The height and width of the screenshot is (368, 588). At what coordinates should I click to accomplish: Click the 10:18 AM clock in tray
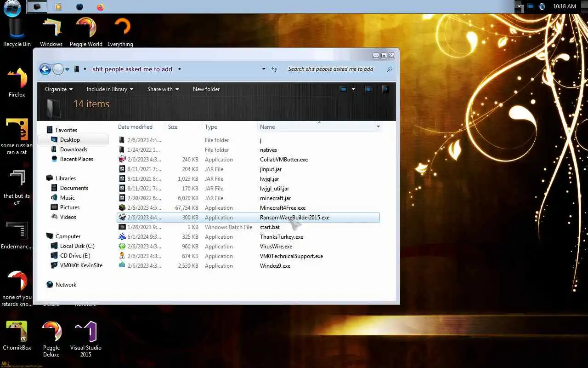pyautogui.click(x=565, y=6)
